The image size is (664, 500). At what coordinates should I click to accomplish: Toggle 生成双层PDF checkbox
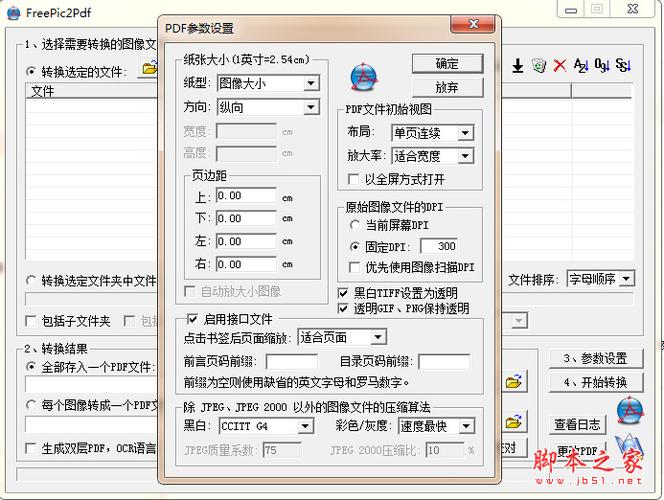[30, 448]
